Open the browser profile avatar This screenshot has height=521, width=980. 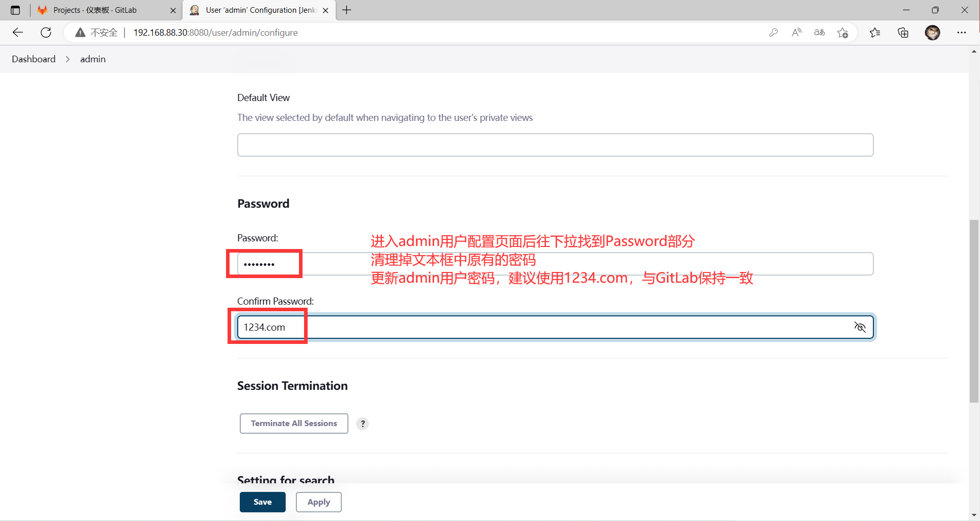click(x=933, y=33)
